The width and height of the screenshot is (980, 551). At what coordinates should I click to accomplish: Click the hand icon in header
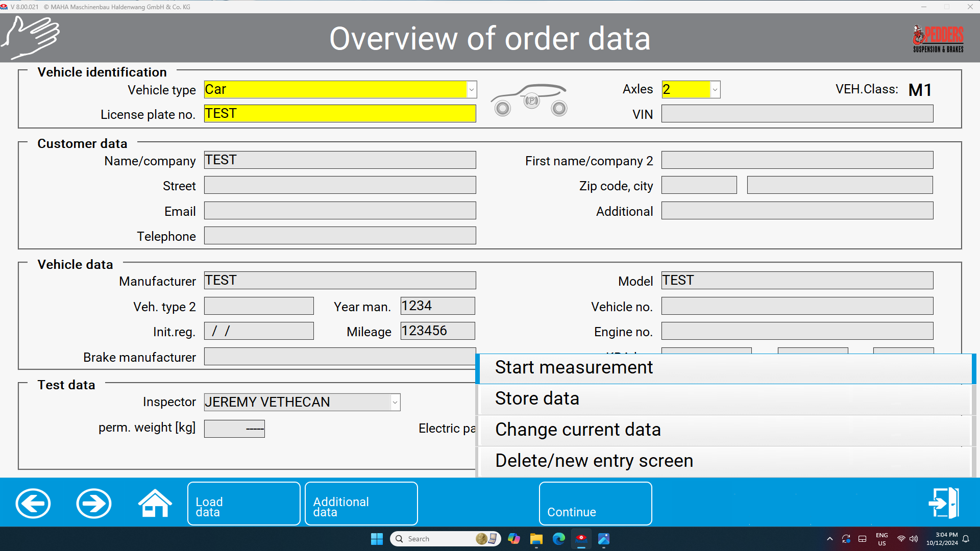[31, 38]
